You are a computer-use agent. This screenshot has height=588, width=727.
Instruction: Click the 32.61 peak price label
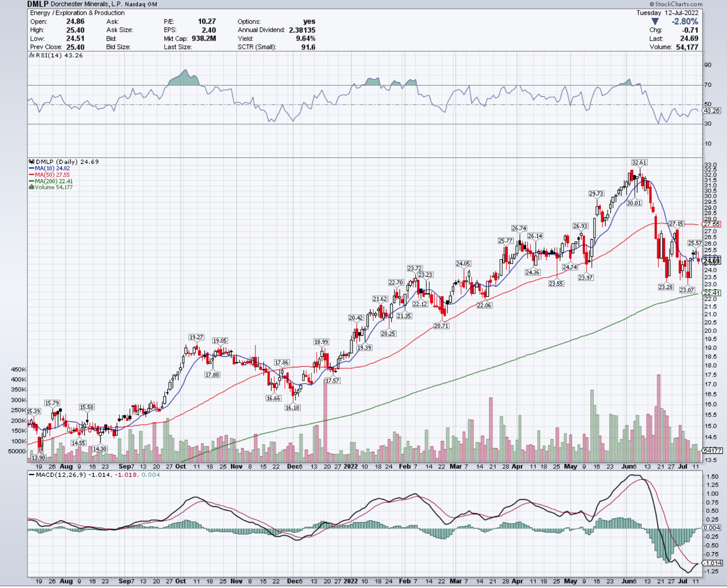(x=639, y=162)
